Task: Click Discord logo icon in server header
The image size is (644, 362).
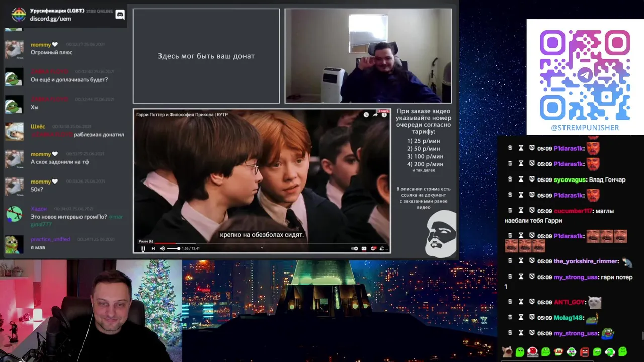Action: pos(120,15)
